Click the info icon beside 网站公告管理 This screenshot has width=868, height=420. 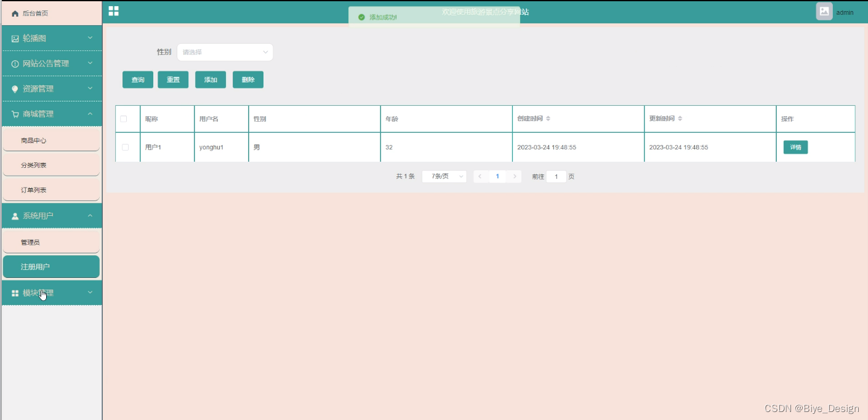click(15, 64)
